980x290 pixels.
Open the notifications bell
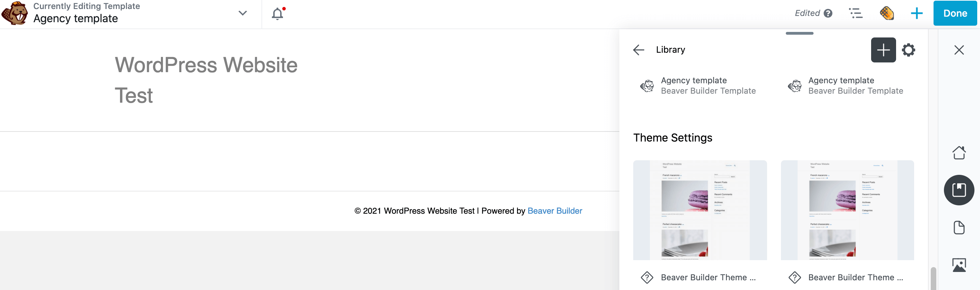coord(278,14)
